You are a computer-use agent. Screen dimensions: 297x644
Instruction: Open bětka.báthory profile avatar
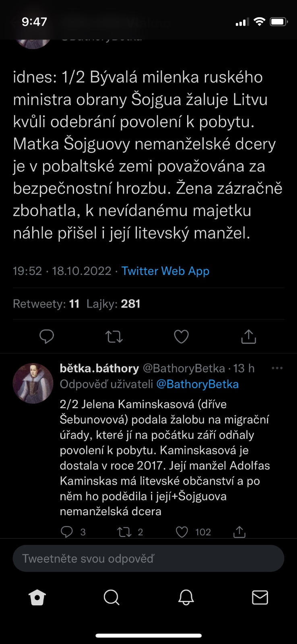(x=33, y=383)
